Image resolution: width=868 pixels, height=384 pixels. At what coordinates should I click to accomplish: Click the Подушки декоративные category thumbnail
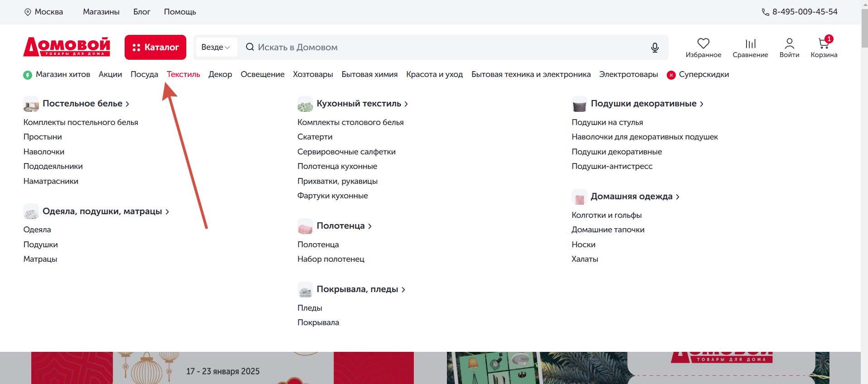click(x=580, y=104)
